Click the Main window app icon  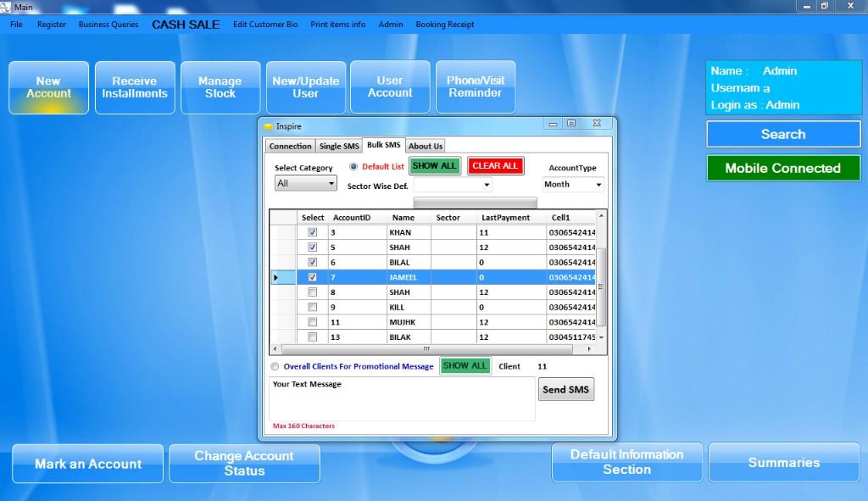click(x=6, y=7)
